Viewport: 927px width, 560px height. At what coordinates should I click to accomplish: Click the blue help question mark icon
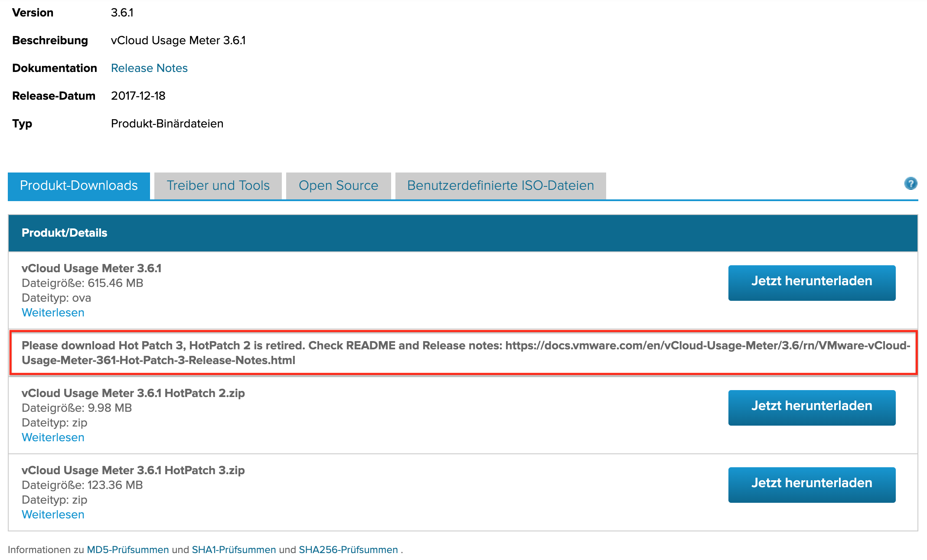tap(911, 183)
